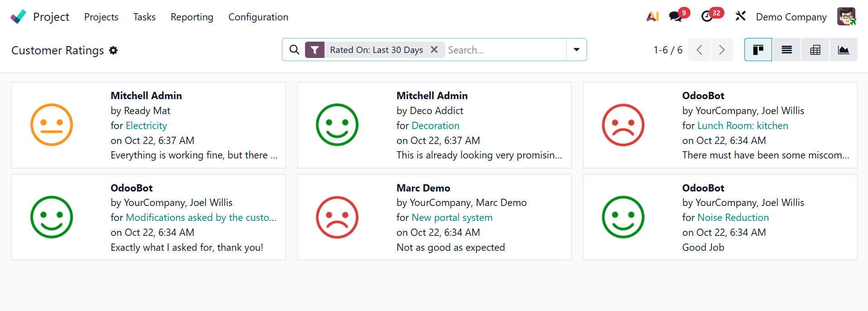
Task: Switch to Kanban view
Action: (x=758, y=50)
